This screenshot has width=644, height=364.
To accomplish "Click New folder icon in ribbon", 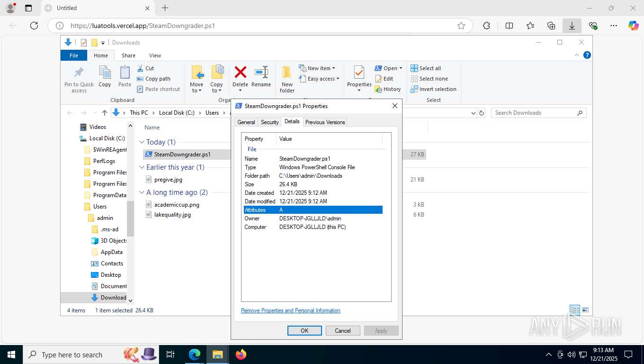I will [x=287, y=72].
